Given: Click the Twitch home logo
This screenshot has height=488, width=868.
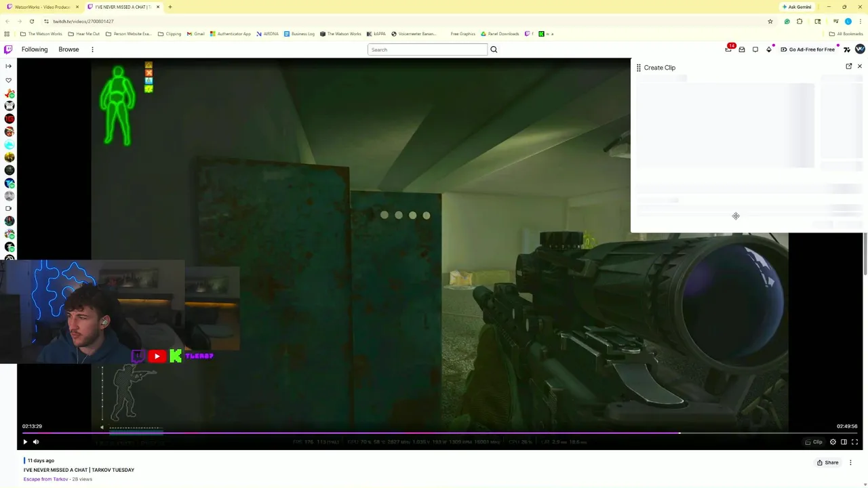Looking at the screenshot, I should point(8,49).
